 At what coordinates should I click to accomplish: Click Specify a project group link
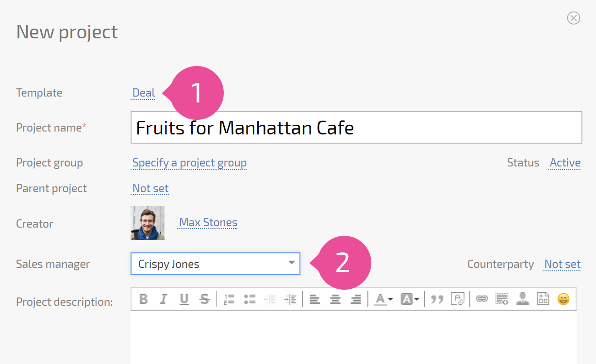pyautogui.click(x=189, y=163)
